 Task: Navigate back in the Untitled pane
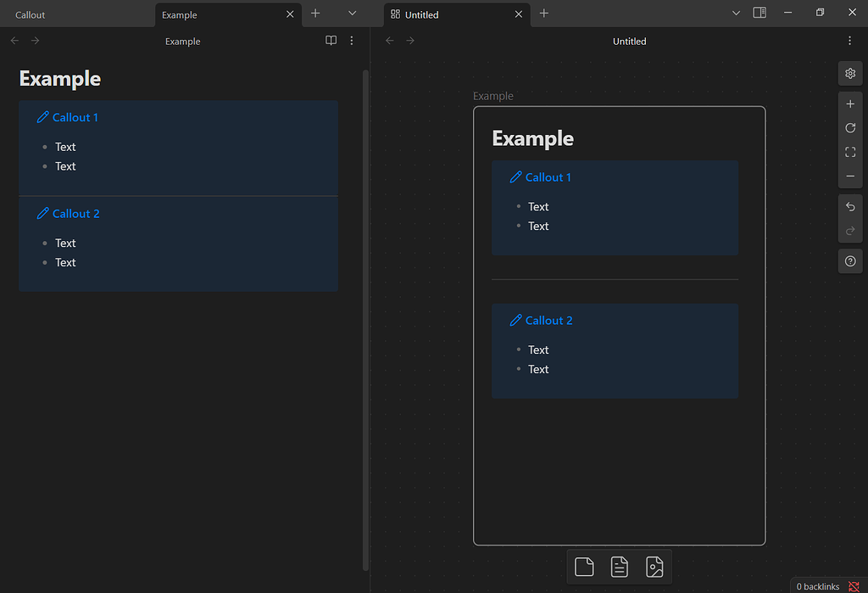coord(389,40)
